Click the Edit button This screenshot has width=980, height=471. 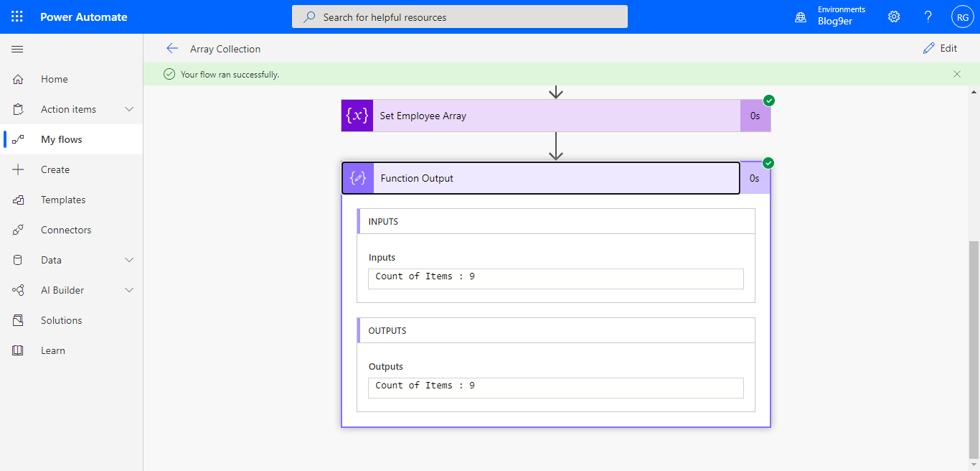coord(940,48)
